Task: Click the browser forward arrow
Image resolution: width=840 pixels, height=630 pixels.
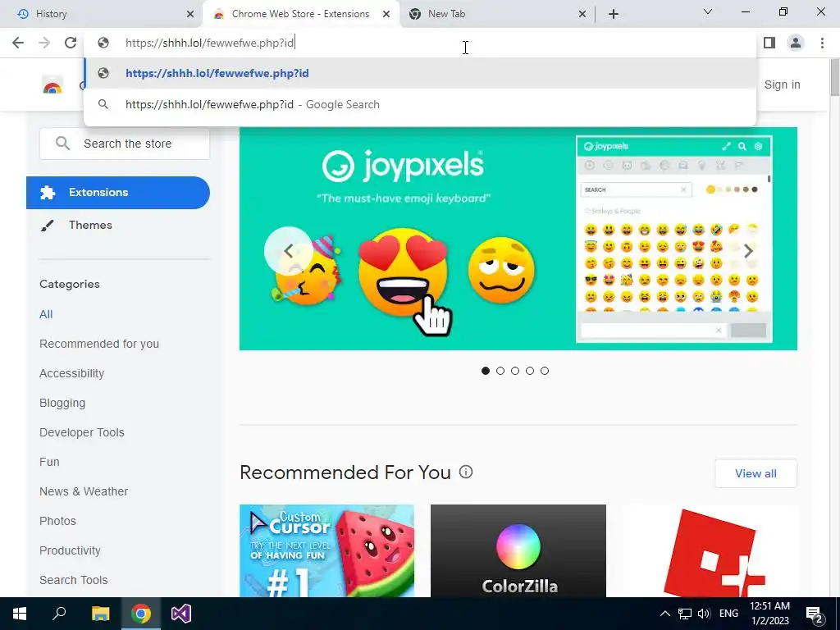Action: point(44,43)
